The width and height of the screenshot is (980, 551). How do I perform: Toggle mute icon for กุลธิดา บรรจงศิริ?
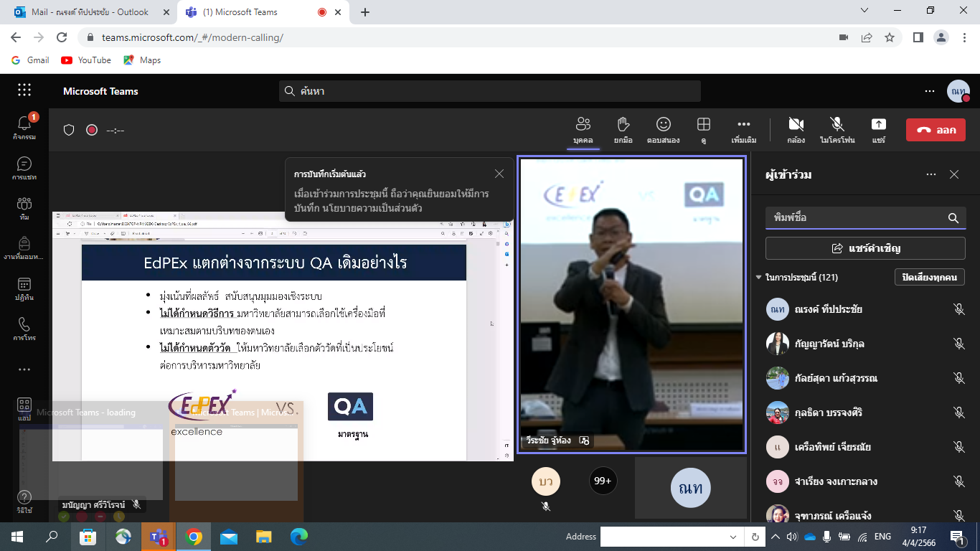click(x=959, y=413)
